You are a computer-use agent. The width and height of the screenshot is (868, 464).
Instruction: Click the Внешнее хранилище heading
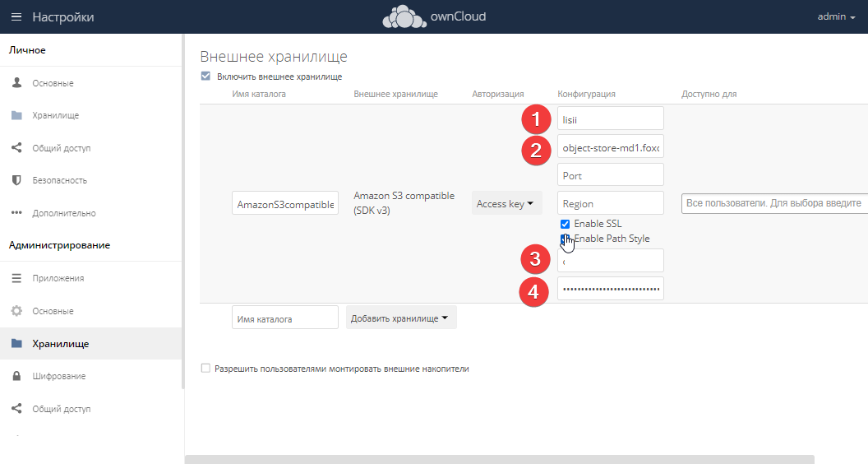point(274,57)
